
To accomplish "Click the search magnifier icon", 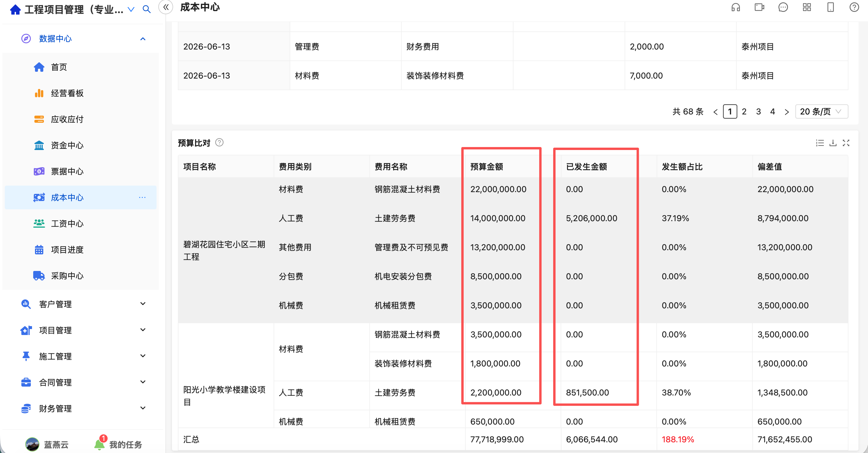I will (x=146, y=9).
